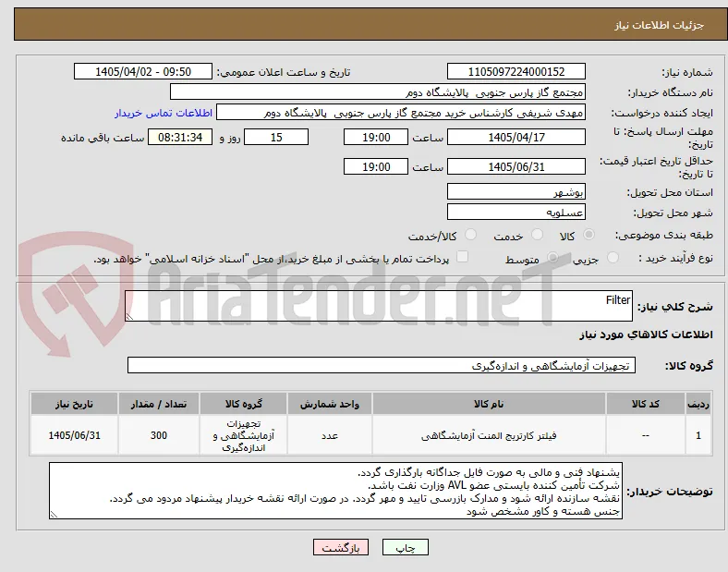Image resolution: width=728 pixels, height=572 pixels.
Task: Click the ردیف column header
Action: pyautogui.click(x=698, y=404)
